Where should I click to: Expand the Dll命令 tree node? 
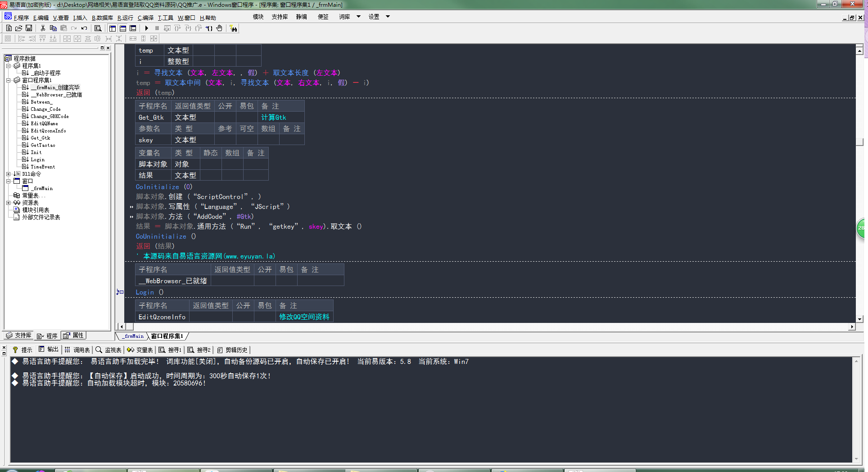(x=8, y=174)
